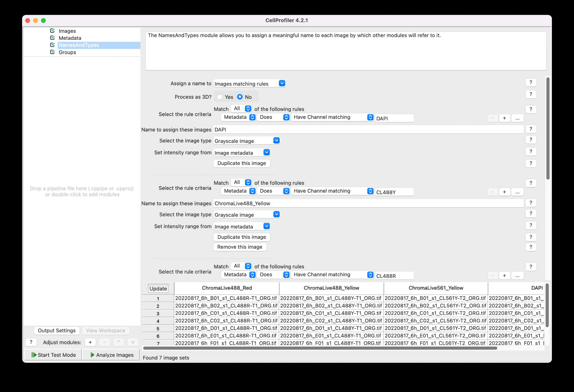Click Start Test Mode
This screenshot has width=574, height=392.
(53, 355)
